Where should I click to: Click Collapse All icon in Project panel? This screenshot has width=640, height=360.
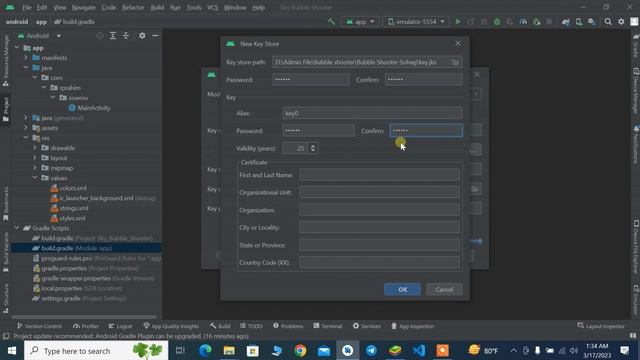[126, 36]
